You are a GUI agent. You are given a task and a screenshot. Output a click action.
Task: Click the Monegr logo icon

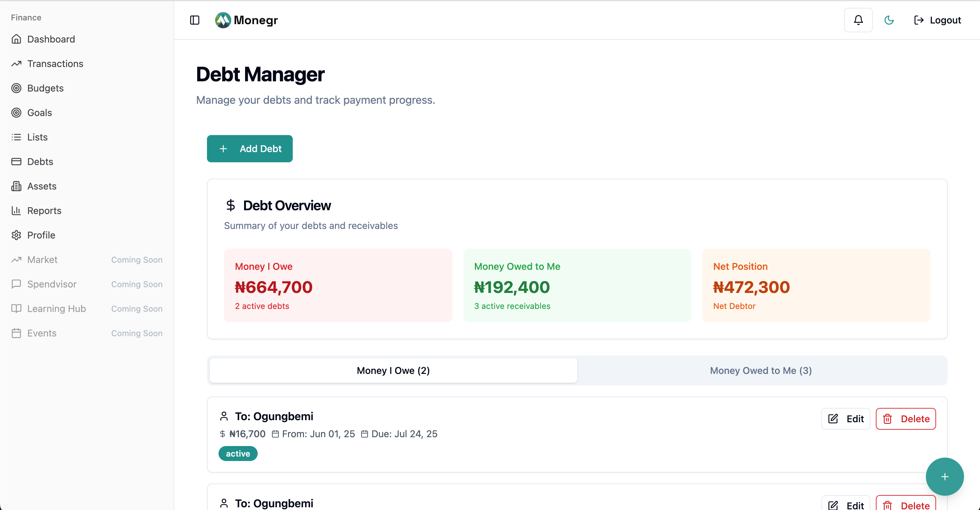[x=223, y=20]
